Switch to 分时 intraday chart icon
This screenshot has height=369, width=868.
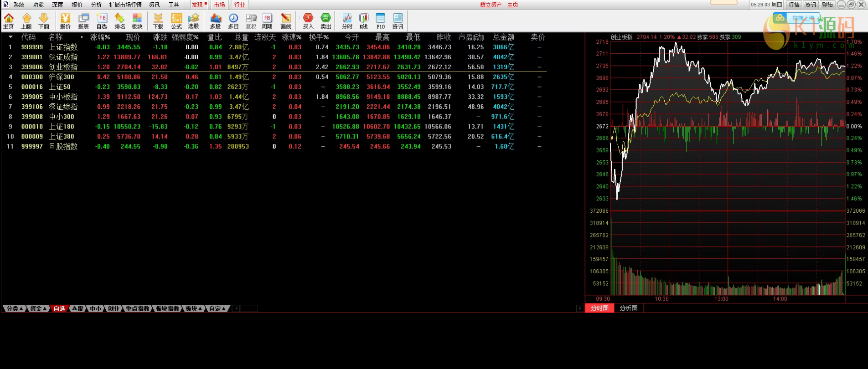pos(347,21)
